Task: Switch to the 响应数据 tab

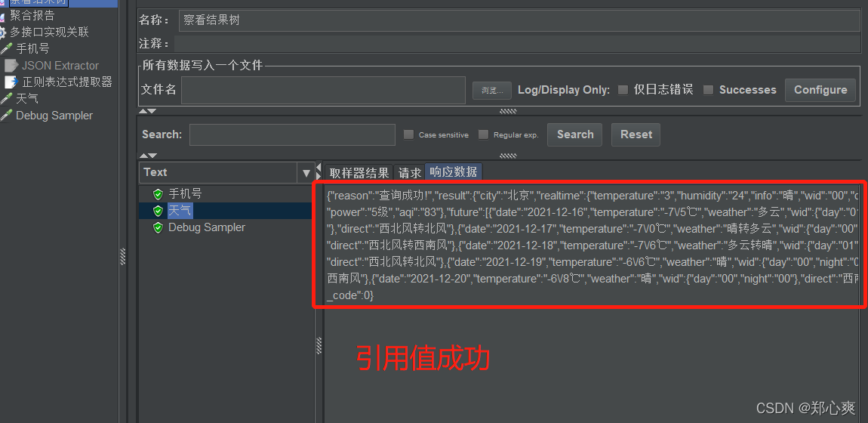Action: [x=454, y=172]
